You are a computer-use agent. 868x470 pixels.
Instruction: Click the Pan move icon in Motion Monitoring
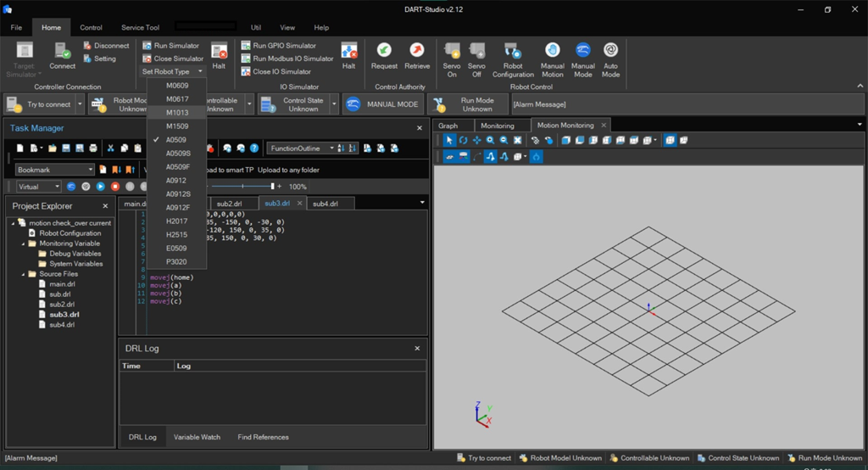tap(476, 140)
